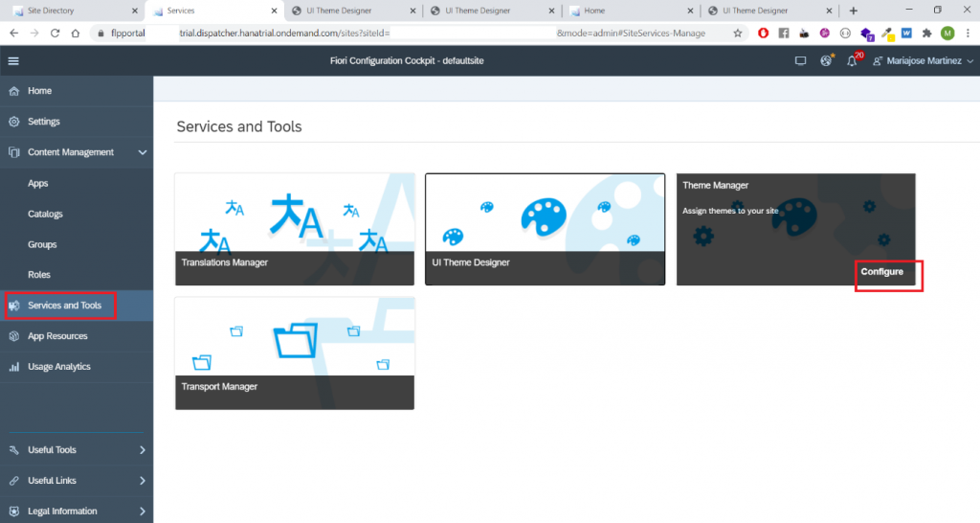Open the notifications bell icon
Screen dimensions: 980x523
click(851, 60)
